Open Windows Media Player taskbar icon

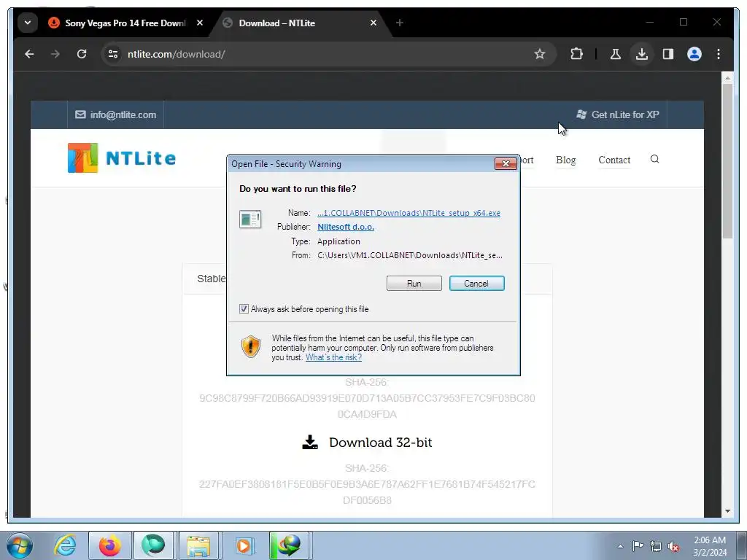244,545
